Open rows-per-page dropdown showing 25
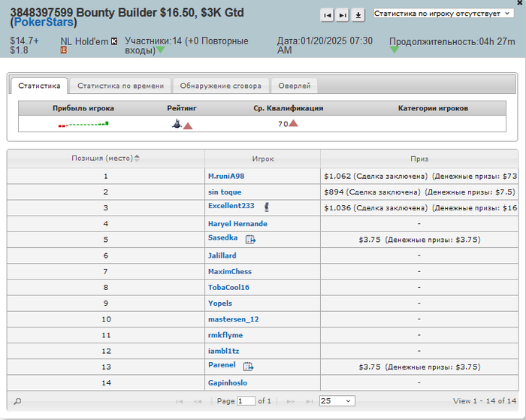The height and width of the screenshot is (420, 526). click(x=337, y=401)
